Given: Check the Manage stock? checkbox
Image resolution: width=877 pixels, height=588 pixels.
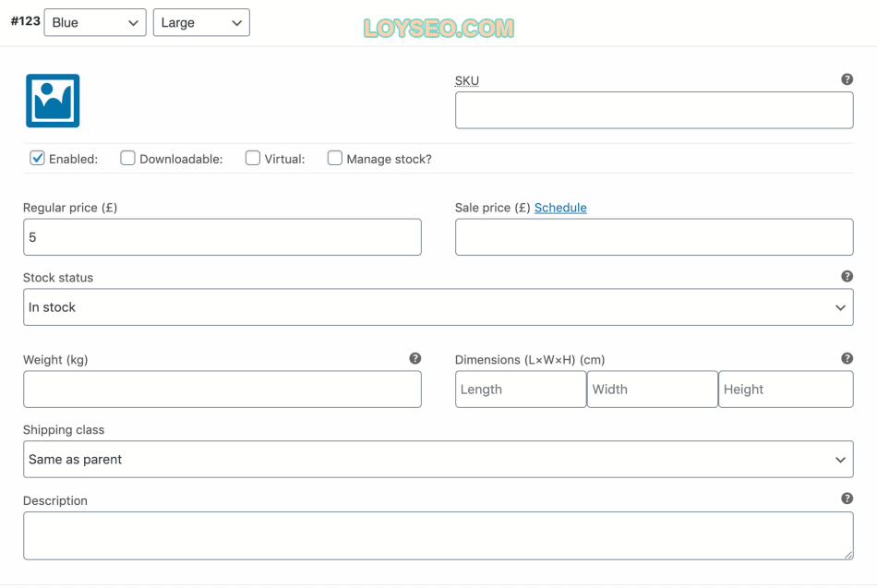Looking at the screenshot, I should (334, 159).
